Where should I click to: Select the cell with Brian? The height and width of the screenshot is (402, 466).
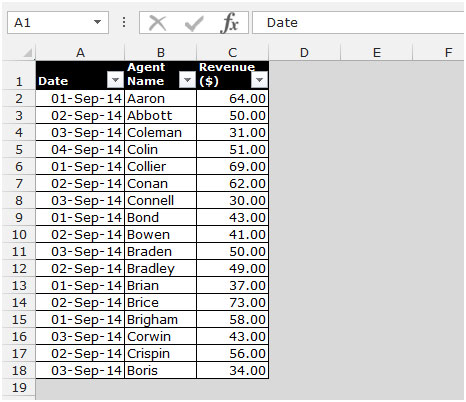click(161, 285)
